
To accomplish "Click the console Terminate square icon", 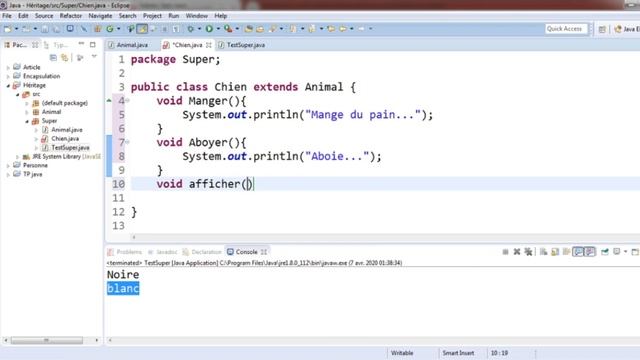I will click(505, 252).
